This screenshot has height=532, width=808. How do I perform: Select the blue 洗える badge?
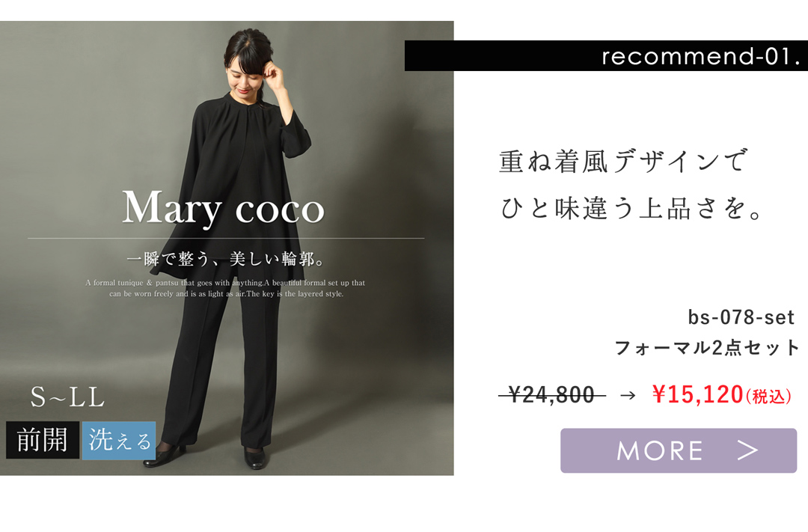click(119, 440)
